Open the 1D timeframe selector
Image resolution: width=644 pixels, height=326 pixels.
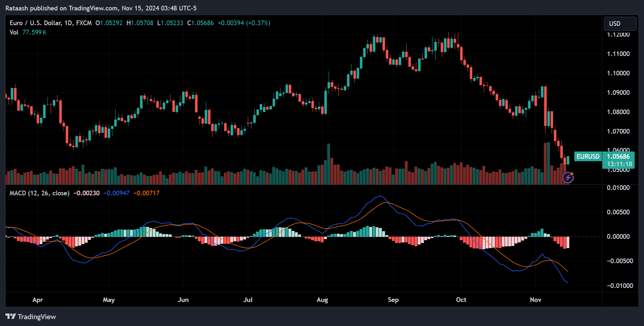pyautogui.click(x=68, y=23)
